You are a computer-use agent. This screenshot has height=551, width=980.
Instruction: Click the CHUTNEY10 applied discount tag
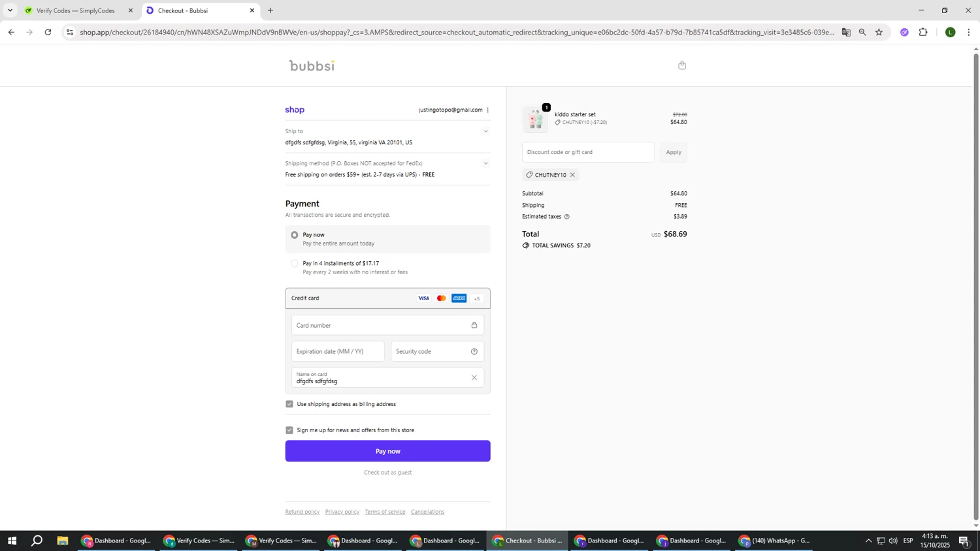coord(551,175)
